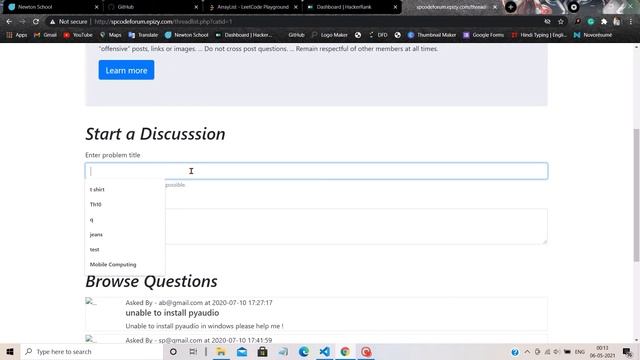
Task: Open the Extensions puzzle icon
Action: pos(604,22)
